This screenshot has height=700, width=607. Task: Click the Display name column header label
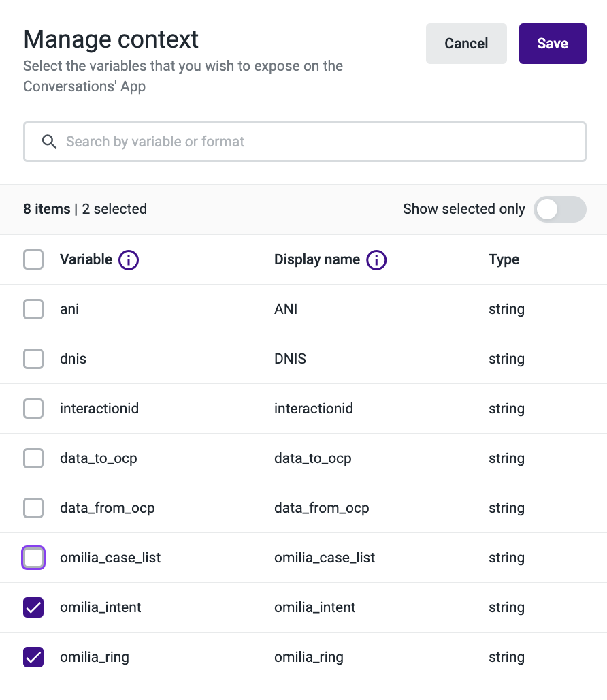[x=316, y=259]
